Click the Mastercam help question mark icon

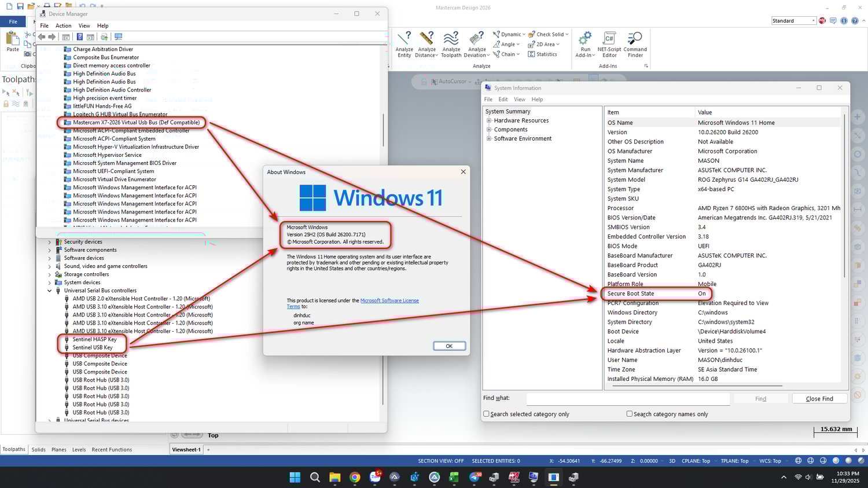(855, 21)
